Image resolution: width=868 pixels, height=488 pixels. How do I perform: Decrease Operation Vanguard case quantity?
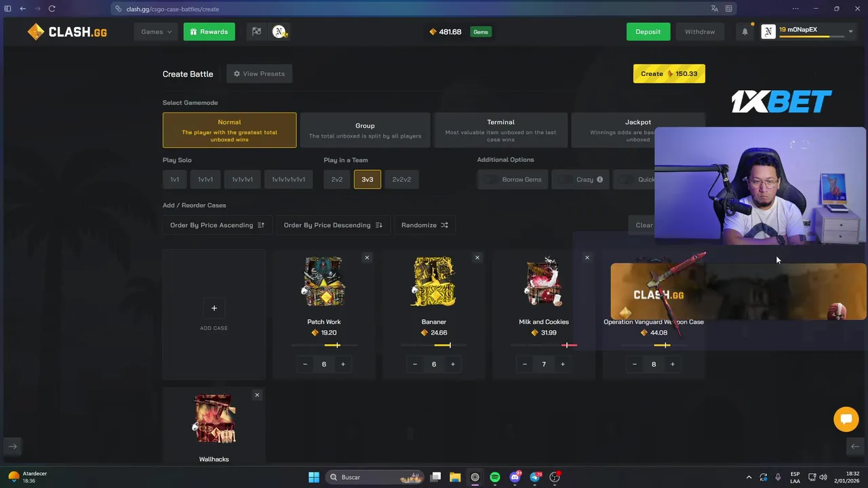pyautogui.click(x=635, y=364)
